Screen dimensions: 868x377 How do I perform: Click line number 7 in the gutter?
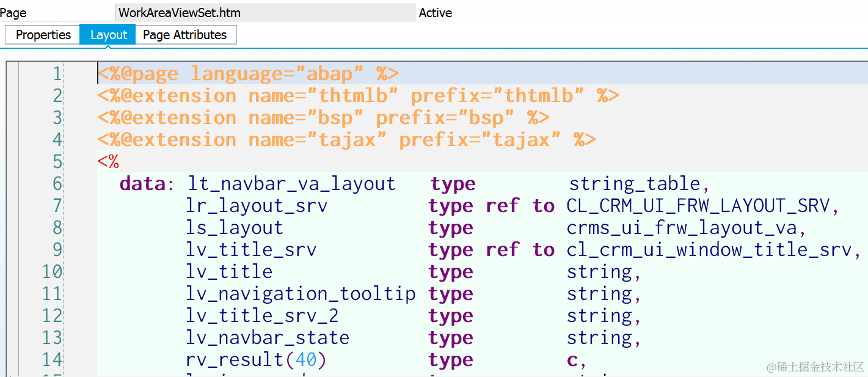[x=57, y=206]
